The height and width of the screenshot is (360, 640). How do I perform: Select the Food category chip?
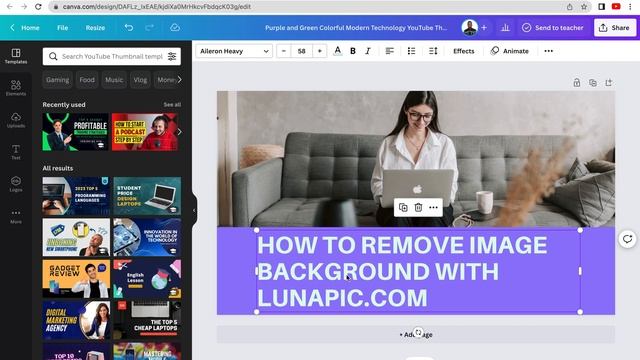(87, 80)
